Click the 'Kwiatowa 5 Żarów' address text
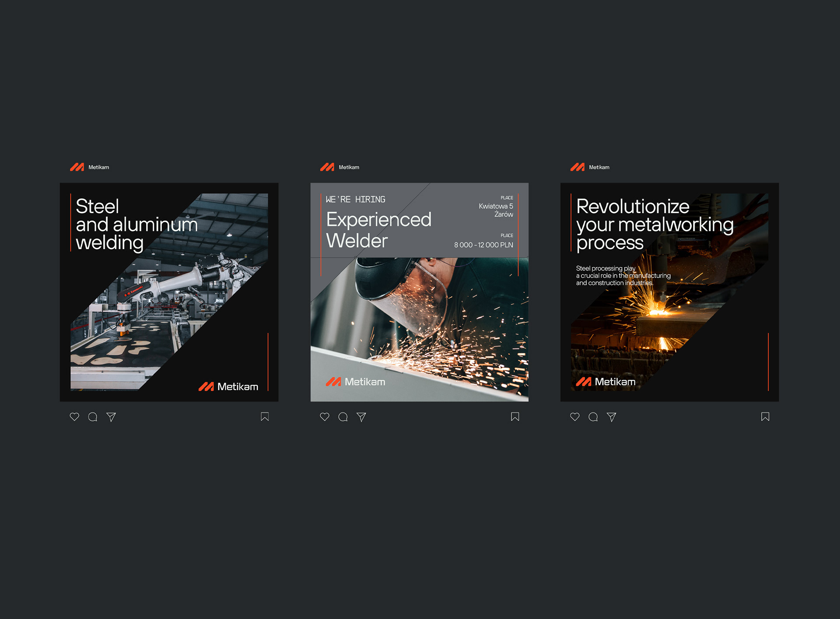The image size is (840, 619). click(x=496, y=210)
